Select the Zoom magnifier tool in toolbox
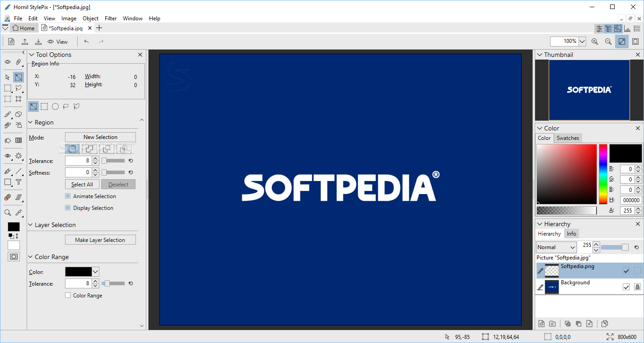Viewport: 644px width, 343px height. (x=8, y=213)
